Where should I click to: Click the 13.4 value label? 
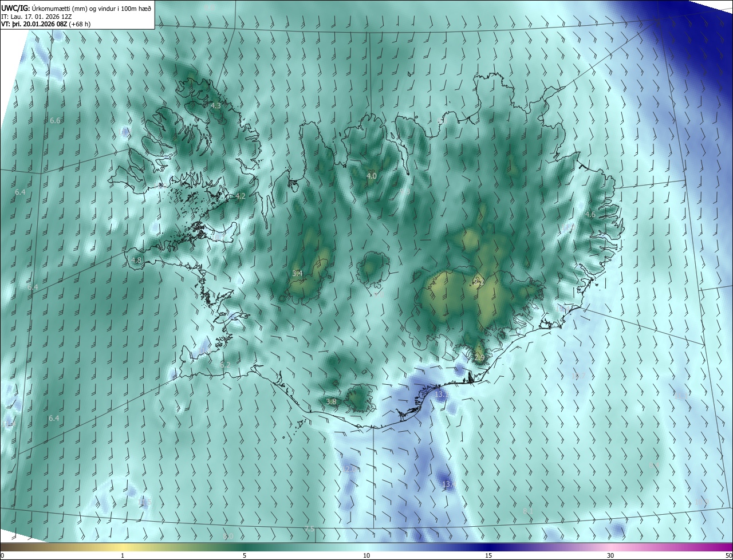click(448, 485)
